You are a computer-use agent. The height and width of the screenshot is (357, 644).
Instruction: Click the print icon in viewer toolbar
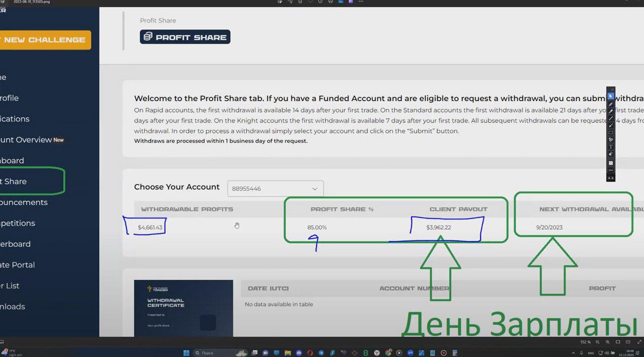(331, 2)
